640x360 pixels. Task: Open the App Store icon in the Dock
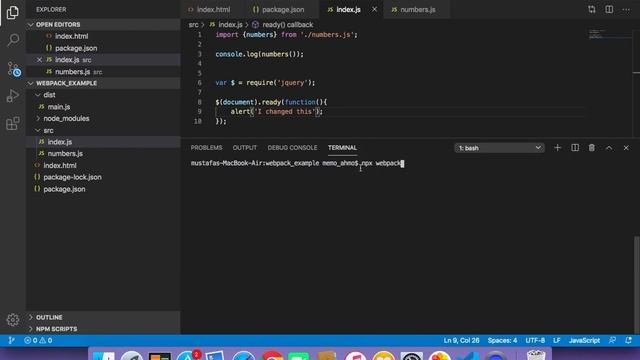pyautogui.click(x=187, y=356)
